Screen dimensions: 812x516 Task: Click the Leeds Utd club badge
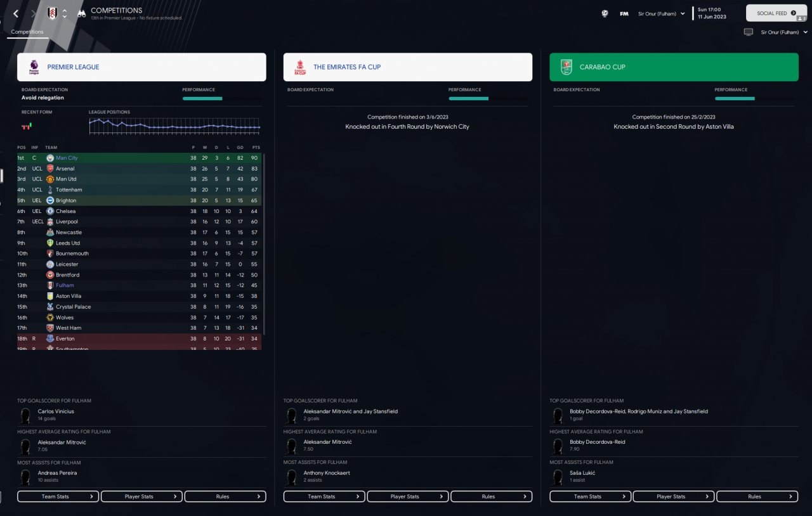click(x=50, y=243)
